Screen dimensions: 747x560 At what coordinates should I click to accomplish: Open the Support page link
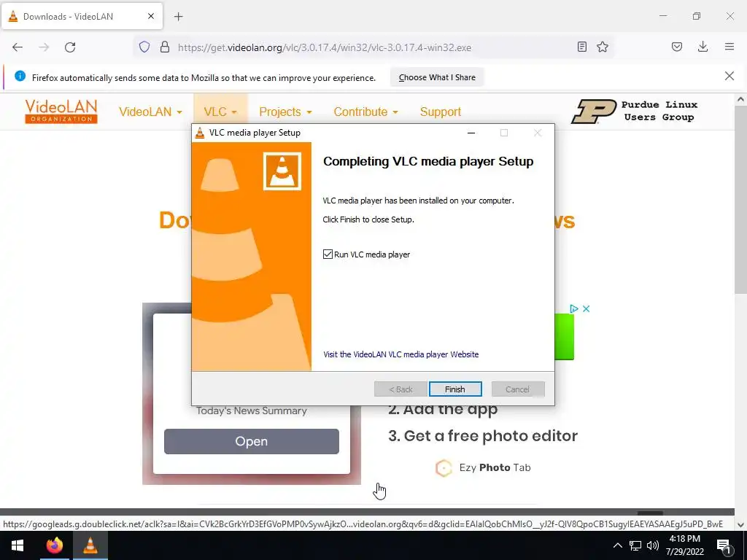(x=440, y=112)
